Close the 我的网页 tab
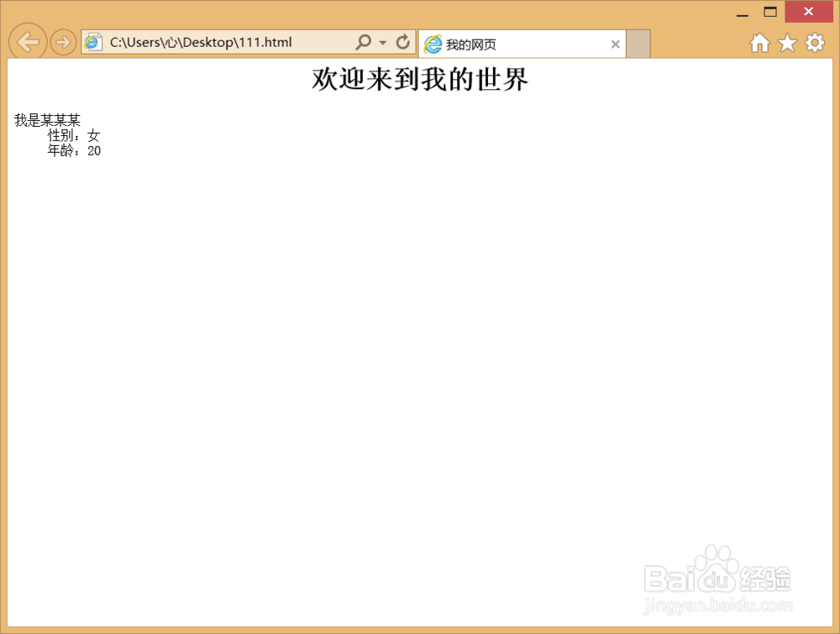This screenshot has width=840, height=634. [616, 44]
